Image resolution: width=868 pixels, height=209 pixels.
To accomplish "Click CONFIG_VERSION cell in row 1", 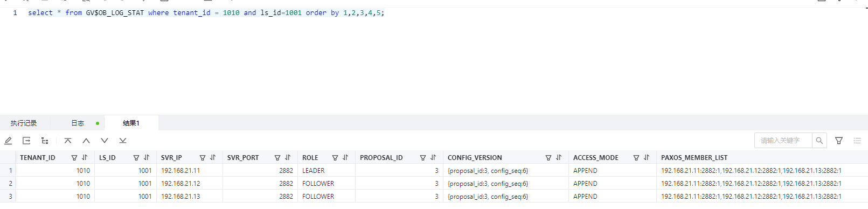I will [506, 171].
